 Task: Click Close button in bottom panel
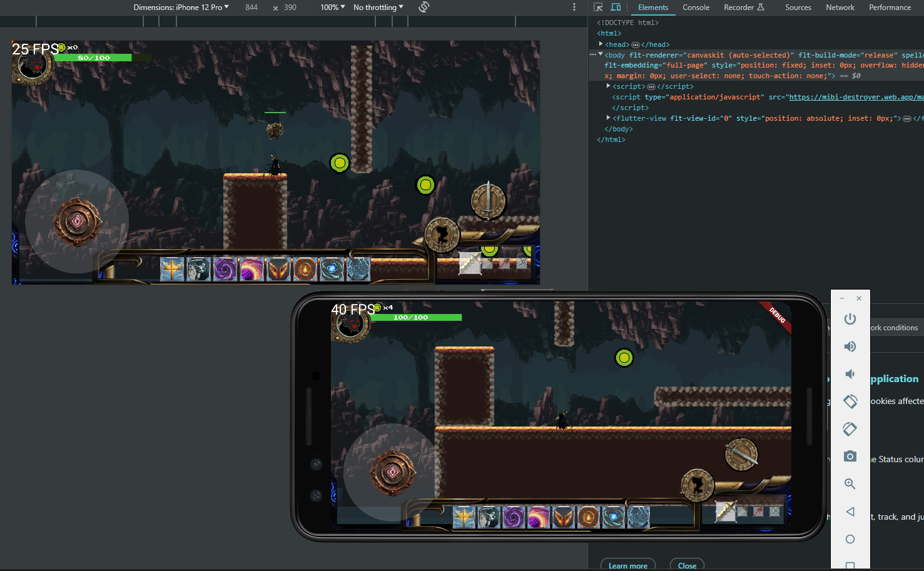pos(687,565)
